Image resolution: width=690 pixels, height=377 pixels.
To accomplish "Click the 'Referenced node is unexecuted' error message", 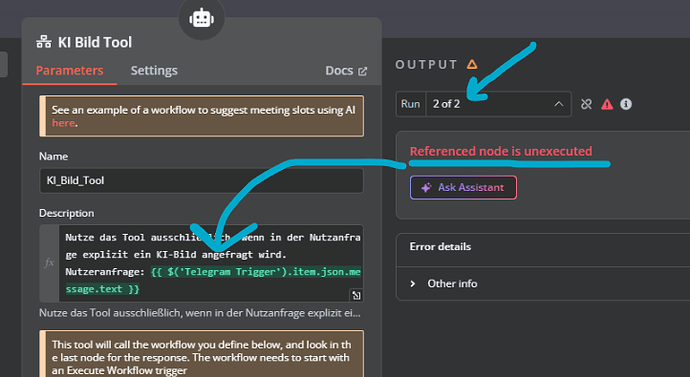I will point(501,151).
